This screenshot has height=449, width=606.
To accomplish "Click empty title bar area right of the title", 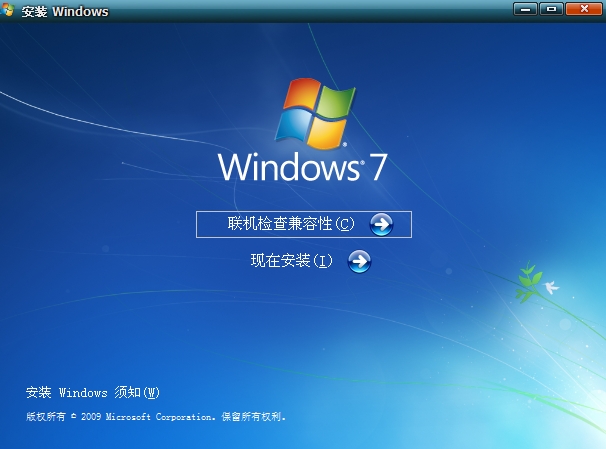I will 300,11.
